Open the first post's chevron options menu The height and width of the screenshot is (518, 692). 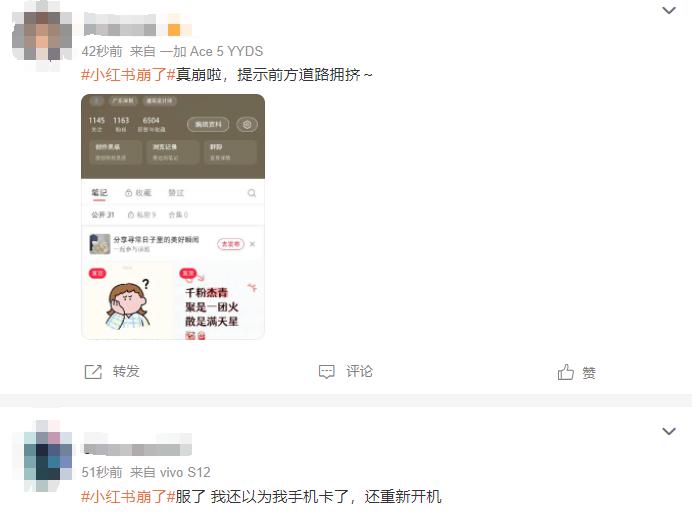[669, 10]
